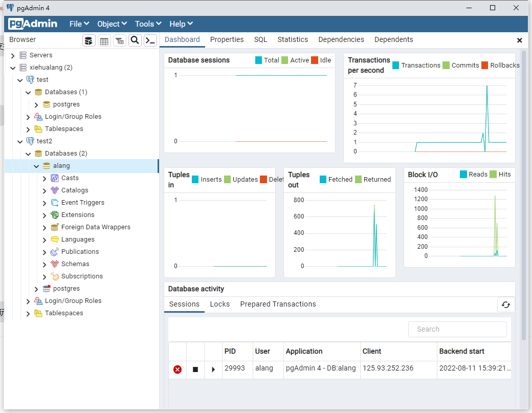The width and height of the screenshot is (532, 413).
Task: Select the Sessions activity tab
Action: click(184, 304)
